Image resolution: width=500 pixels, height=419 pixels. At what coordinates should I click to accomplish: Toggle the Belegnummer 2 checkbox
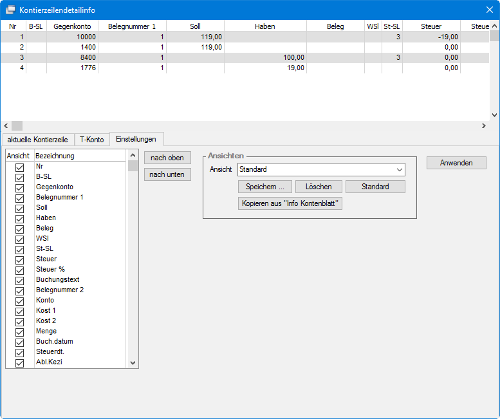pos(20,291)
